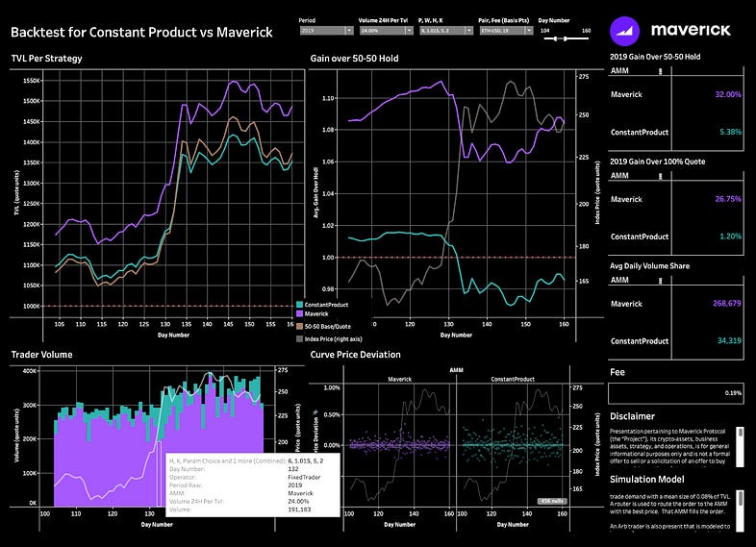Click the Trader Volume chart title
756x547 pixels.
[x=42, y=355]
